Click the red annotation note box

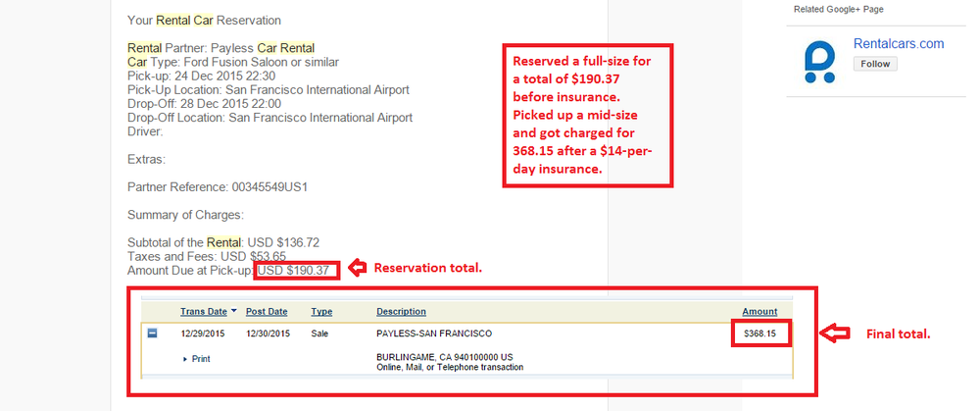click(587, 115)
